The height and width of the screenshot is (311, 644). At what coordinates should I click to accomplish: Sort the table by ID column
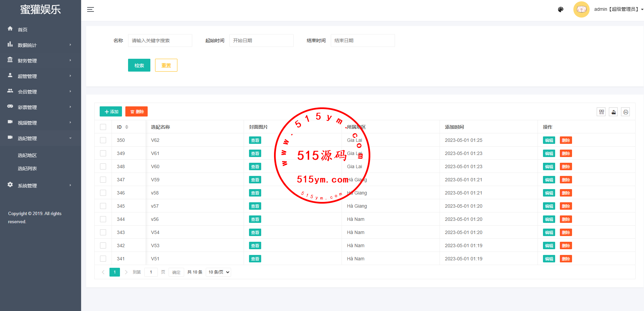coord(127,127)
